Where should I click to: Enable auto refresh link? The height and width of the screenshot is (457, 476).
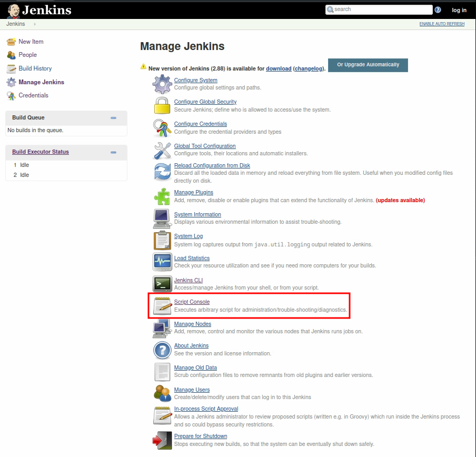[442, 24]
